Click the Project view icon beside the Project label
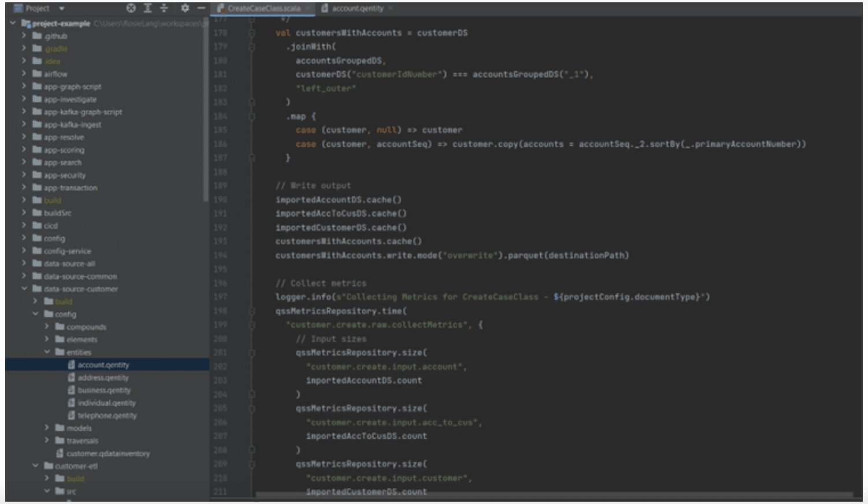The image size is (868, 504). tap(17, 8)
